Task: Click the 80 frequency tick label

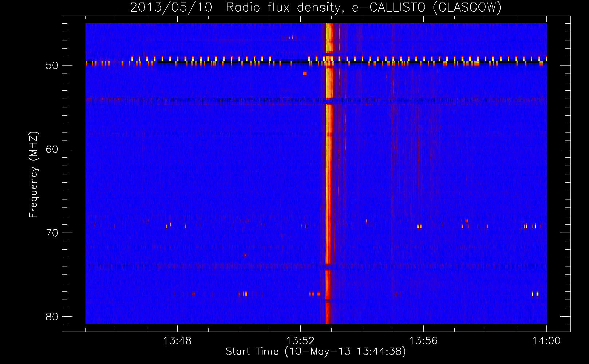Action: click(52, 317)
